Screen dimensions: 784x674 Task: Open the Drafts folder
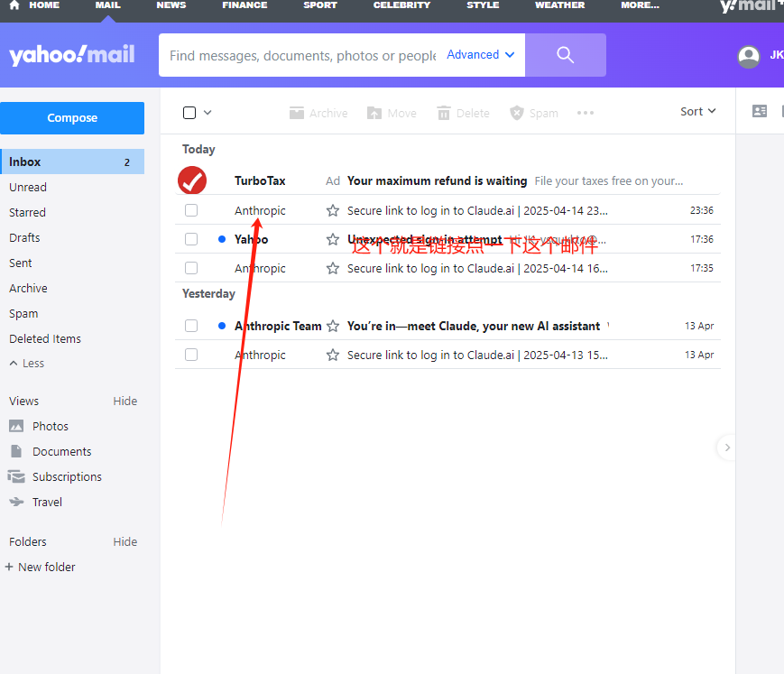coord(24,237)
